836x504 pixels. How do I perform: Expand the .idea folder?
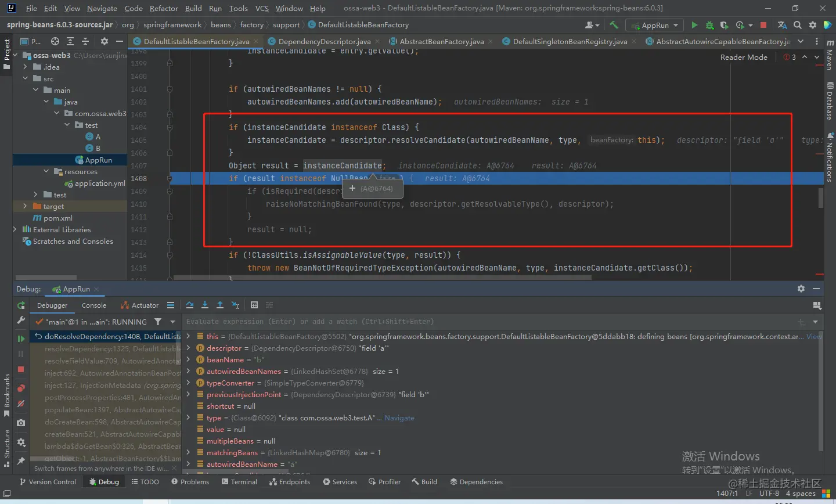25,67
